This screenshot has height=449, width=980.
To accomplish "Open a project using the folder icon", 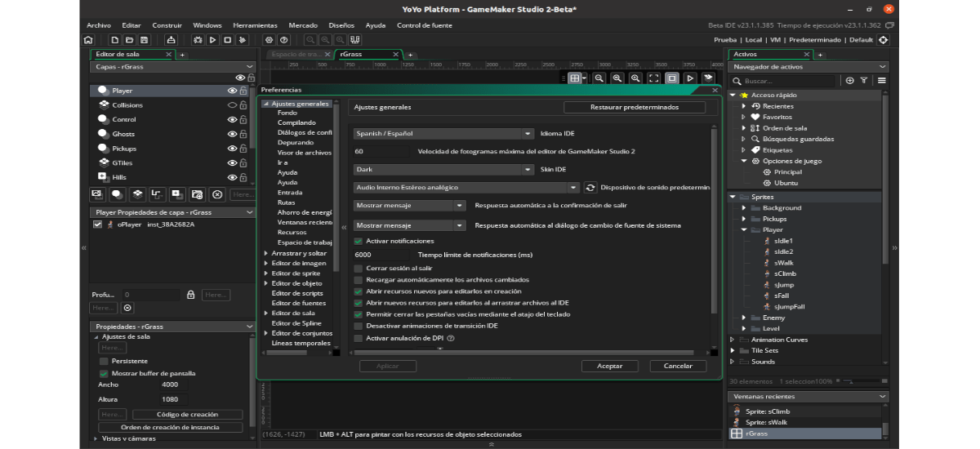I will coord(130,39).
